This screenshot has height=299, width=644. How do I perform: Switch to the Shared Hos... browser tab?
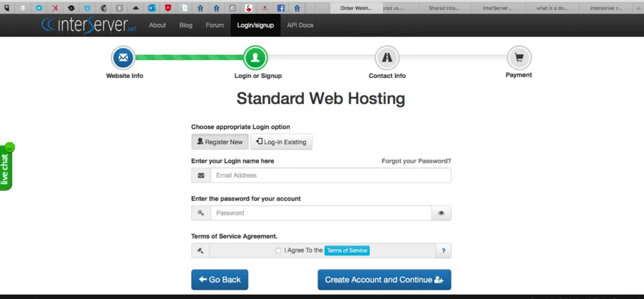point(444,8)
